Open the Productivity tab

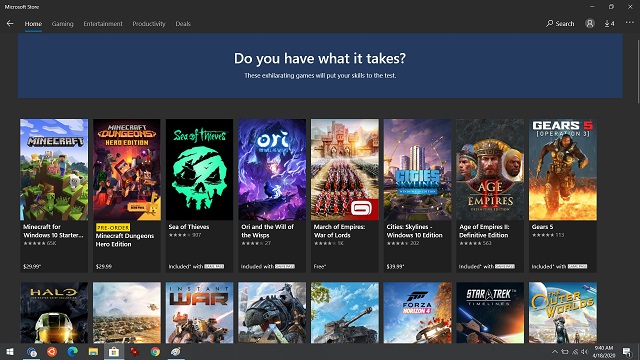click(149, 24)
